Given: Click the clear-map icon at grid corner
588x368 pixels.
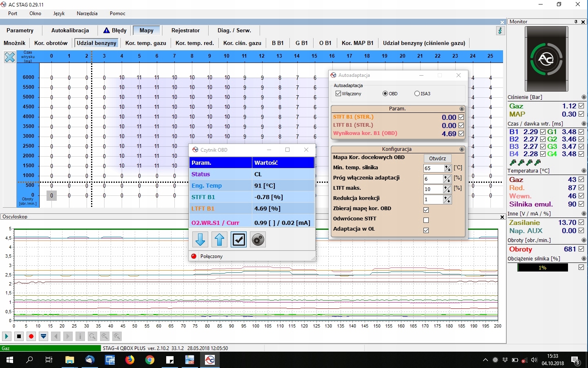Looking at the screenshot, I should coord(10,57).
